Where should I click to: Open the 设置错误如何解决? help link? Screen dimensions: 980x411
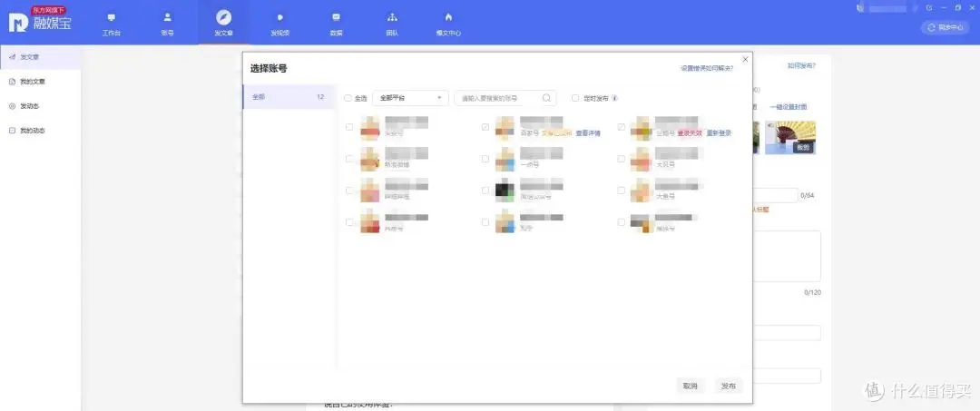(707, 68)
